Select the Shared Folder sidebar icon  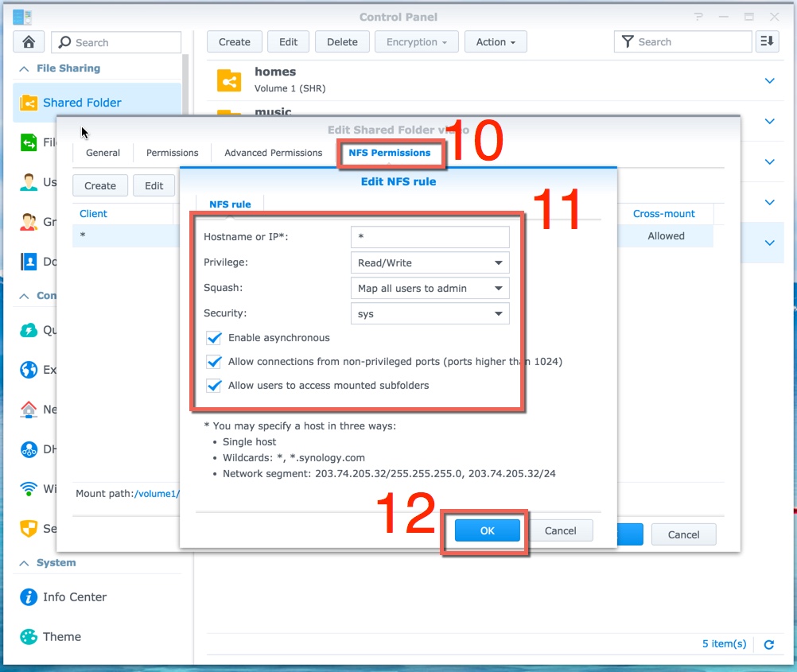(x=29, y=103)
